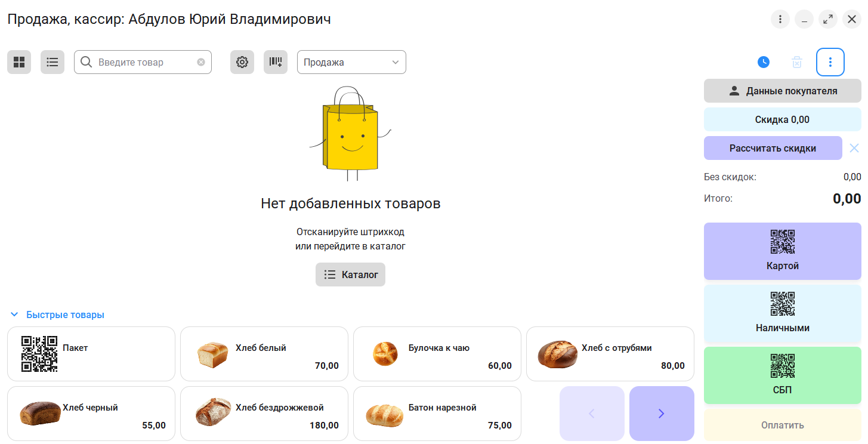Open the sale settings gear
The image size is (868, 444).
point(242,62)
